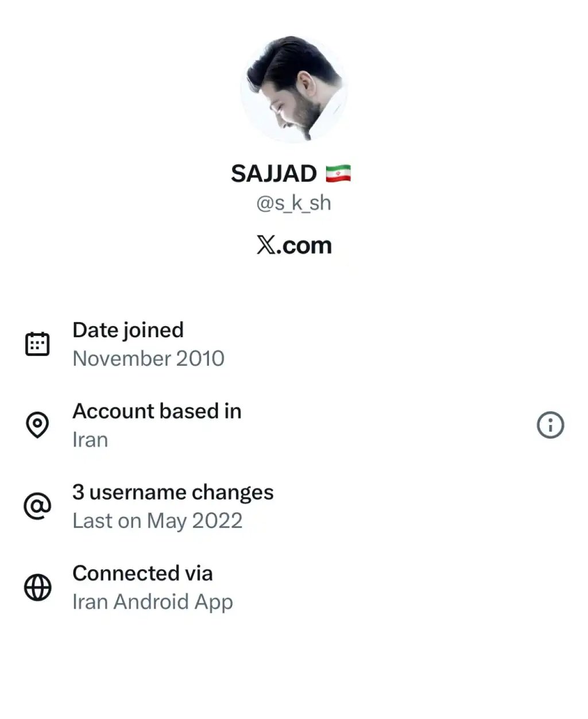The image size is (588, 719).
Task: Tap the location pin icon
Action: point(37,425)
